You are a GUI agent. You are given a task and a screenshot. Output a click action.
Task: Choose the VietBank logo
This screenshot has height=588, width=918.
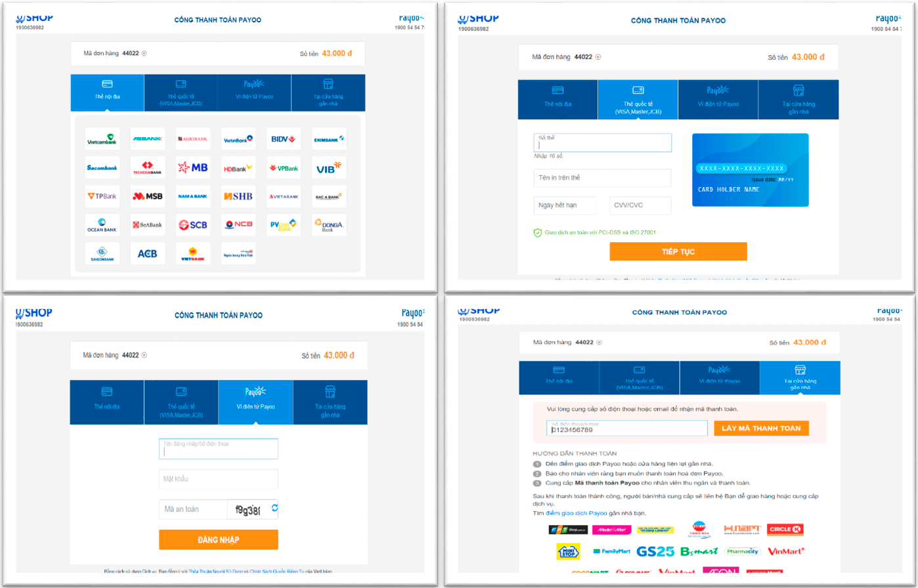click(x=193, y=253)
